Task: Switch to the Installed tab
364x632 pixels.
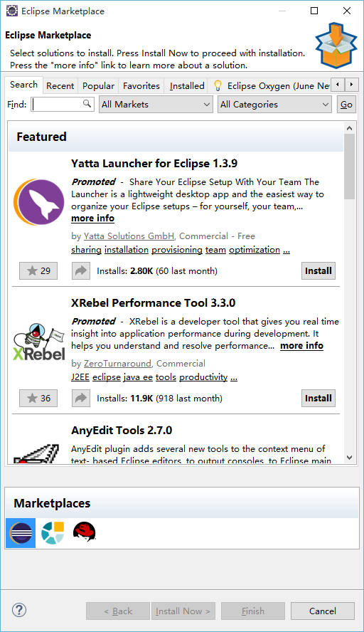Action: click(187, 86)
